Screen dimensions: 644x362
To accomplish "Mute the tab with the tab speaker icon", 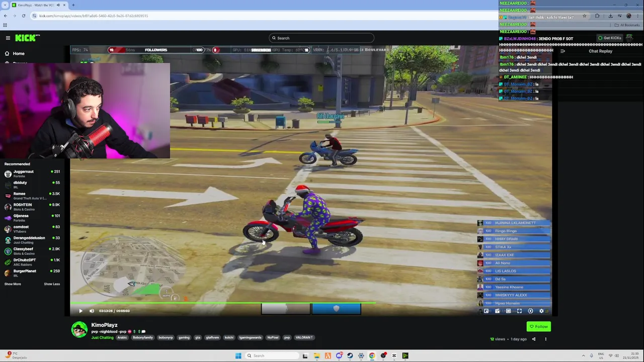I will tap(58, 5).
